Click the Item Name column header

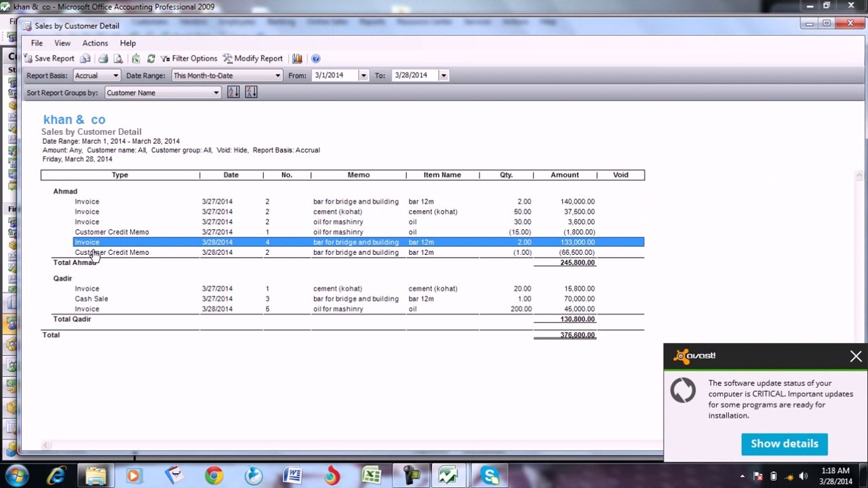click(x=442, y=175)
